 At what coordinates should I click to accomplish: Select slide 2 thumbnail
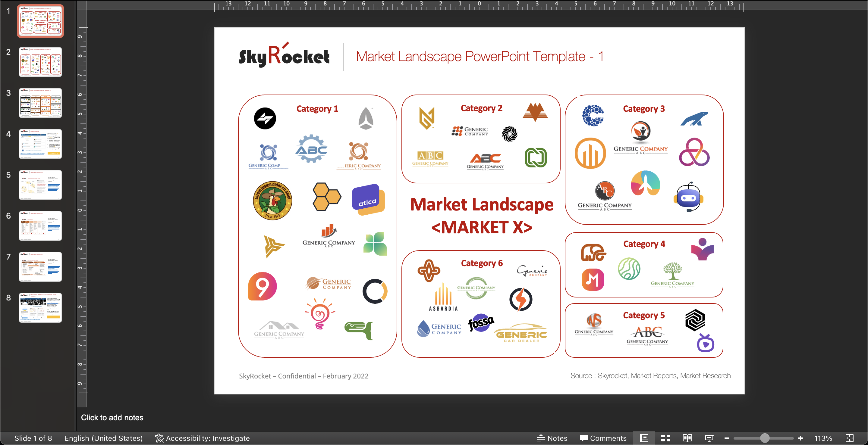pyautogui.click(x=40, y=62)
